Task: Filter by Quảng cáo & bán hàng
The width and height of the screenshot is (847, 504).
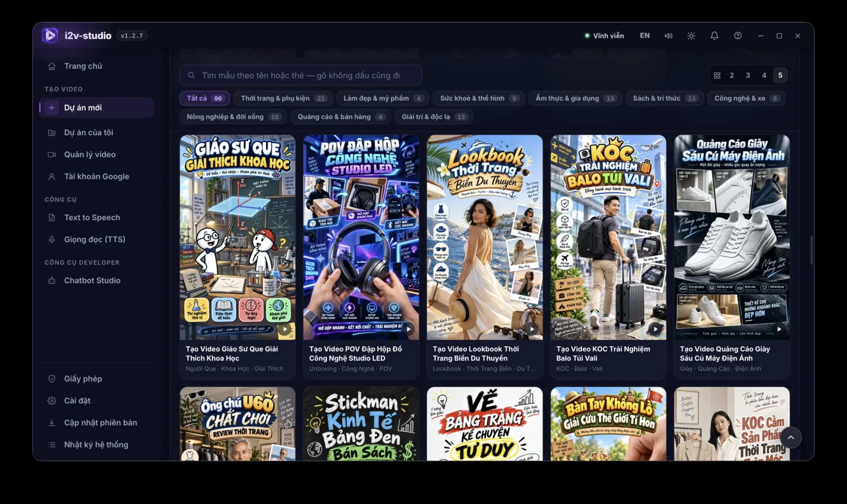Action: pyautogui.click(x=341, y=117)
